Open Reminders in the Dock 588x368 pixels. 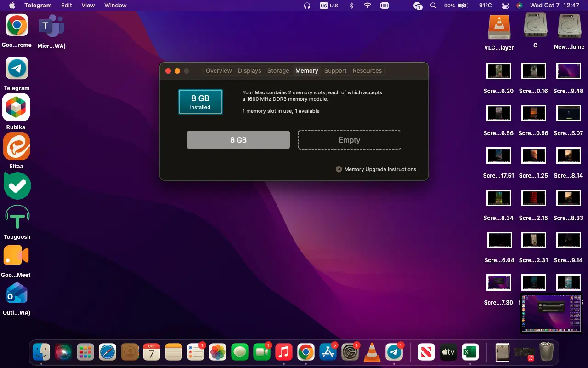point(196,352)
